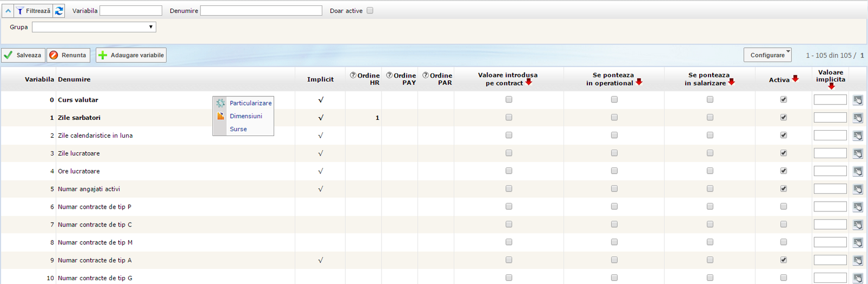Uncheck the Activa checkbox for Zile sarbatori
This screenshot has height=284, width=868.
(783, 118)
